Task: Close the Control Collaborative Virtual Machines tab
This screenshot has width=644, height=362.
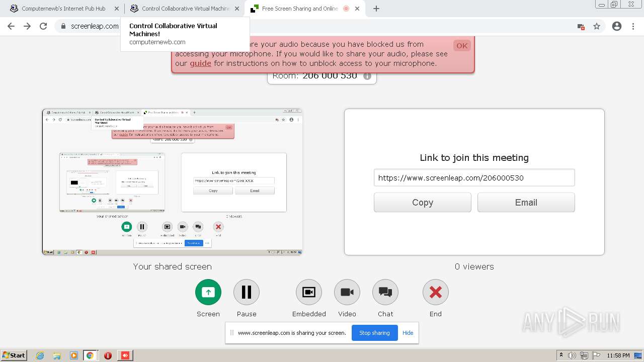Action: [237, 9]
